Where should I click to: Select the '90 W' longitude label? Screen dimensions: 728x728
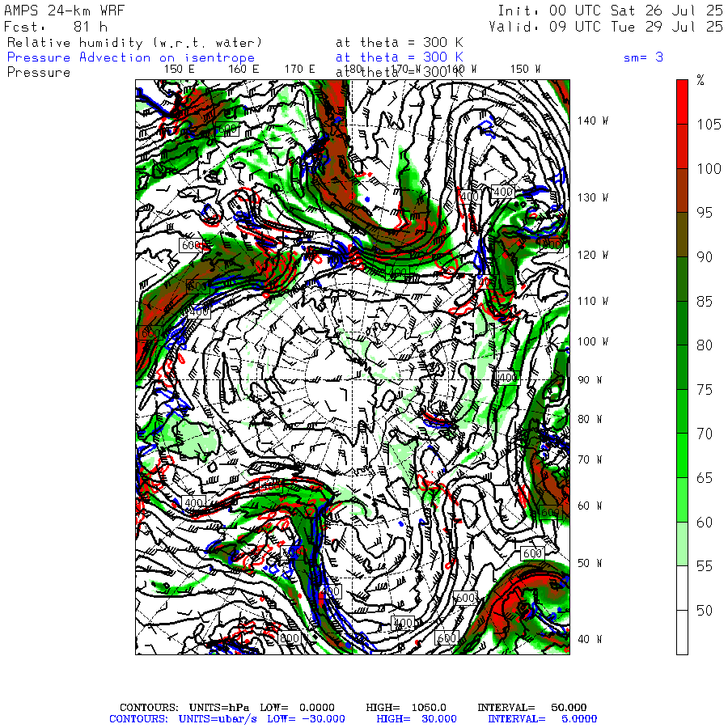[x=590, y=380]
